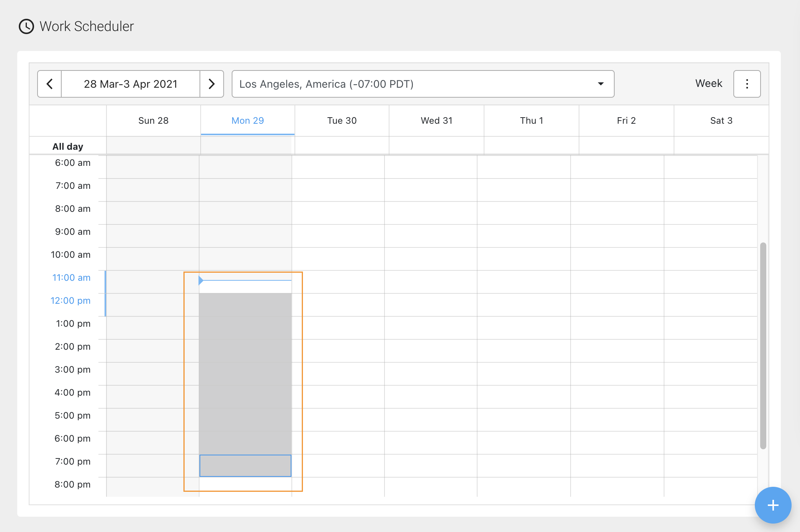Click the All day row label
The image size is (800, 532).
(68, 146)
